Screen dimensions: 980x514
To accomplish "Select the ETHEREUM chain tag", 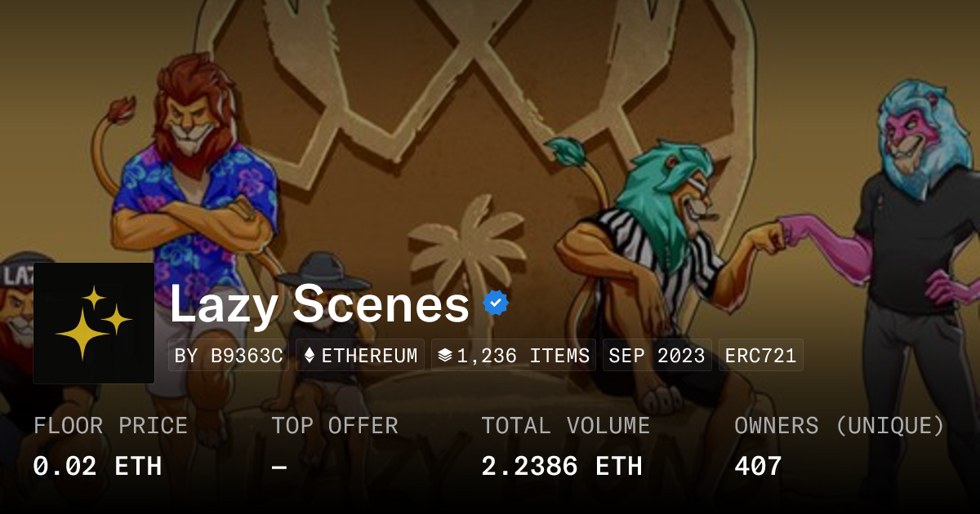I will (x=360, y=356).
